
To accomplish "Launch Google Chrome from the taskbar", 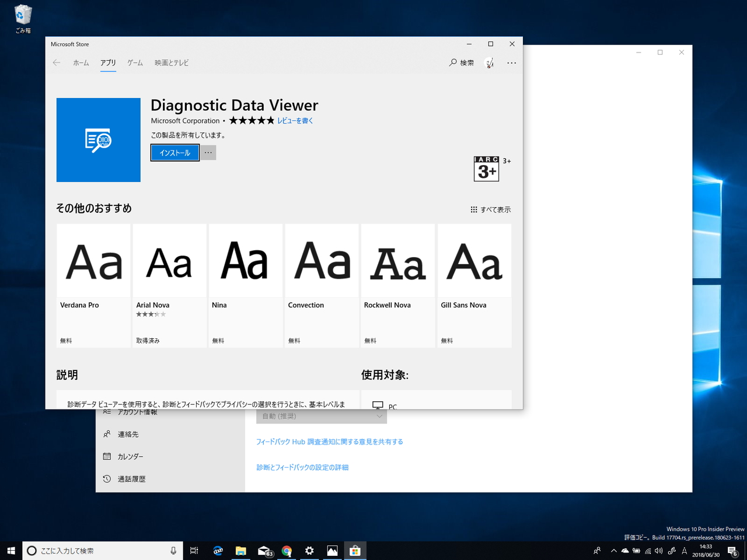I will click(287, 550).
